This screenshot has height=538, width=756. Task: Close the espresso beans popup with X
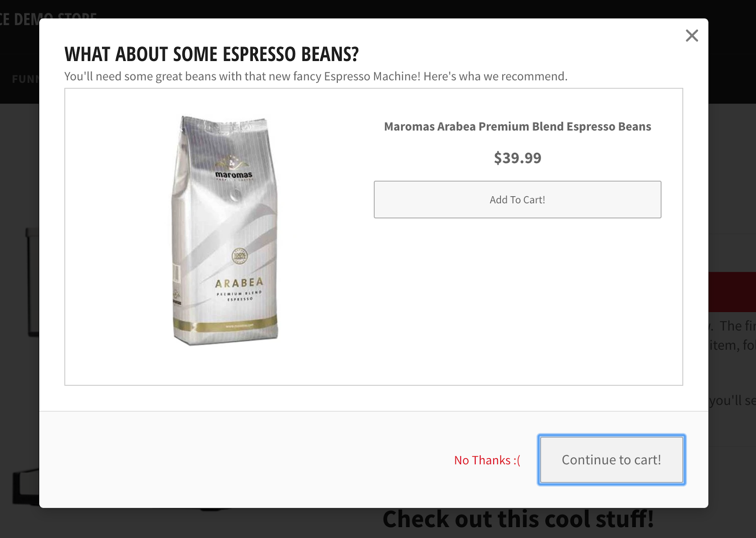coord(692,35)
